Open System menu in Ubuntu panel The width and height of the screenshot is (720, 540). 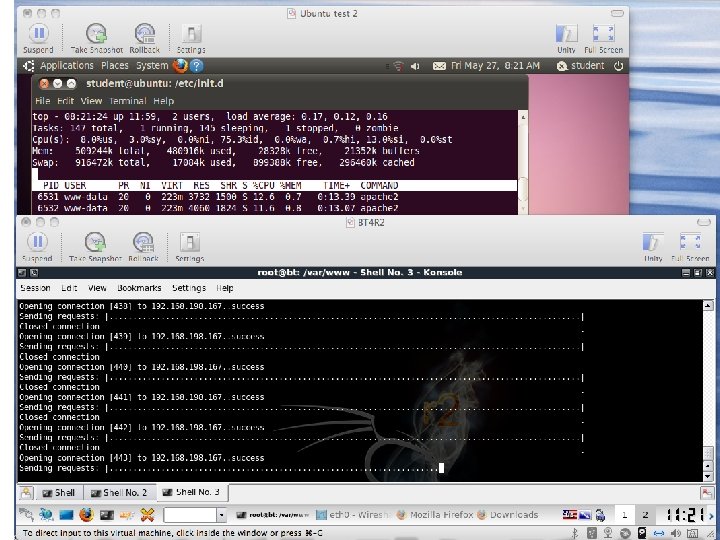[x=152, y=66]
